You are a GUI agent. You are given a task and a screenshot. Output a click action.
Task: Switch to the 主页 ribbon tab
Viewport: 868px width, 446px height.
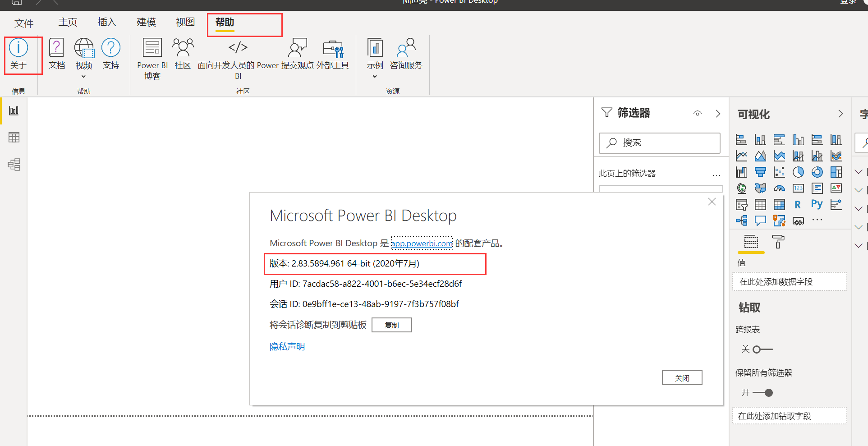coord(68,22)
